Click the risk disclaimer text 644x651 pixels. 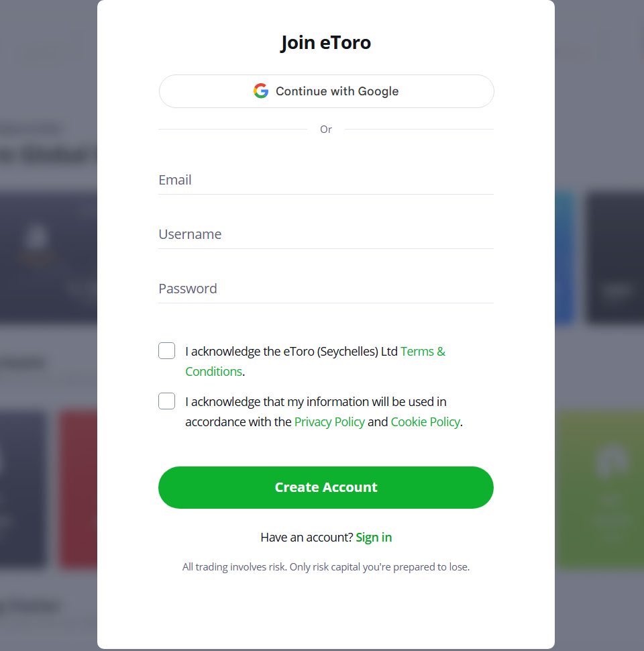(x=326, y=566)
